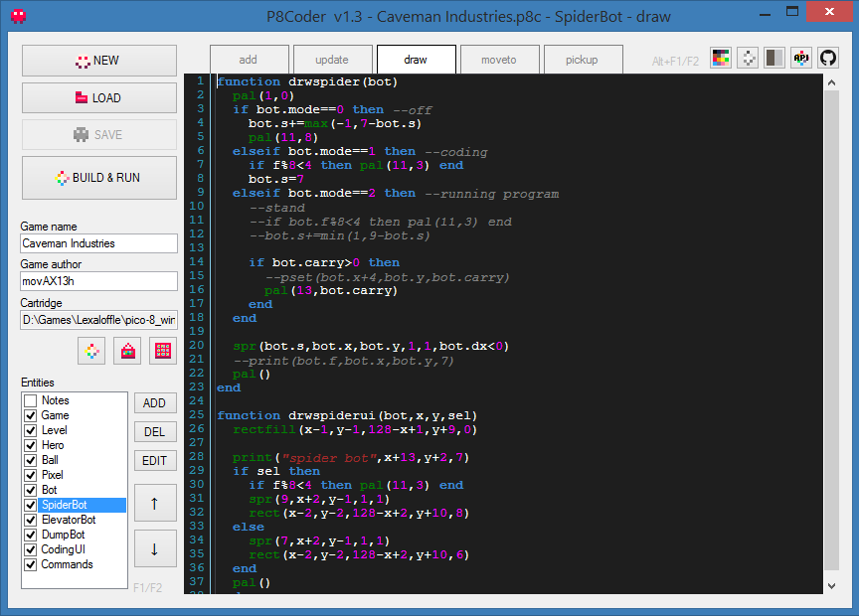Image resolution: width=859 pixels, height=616 pixels.
Task: Uncheck the ElevatorBot entity checkbox
Action: pyautogui.click(x=31, y=520)
